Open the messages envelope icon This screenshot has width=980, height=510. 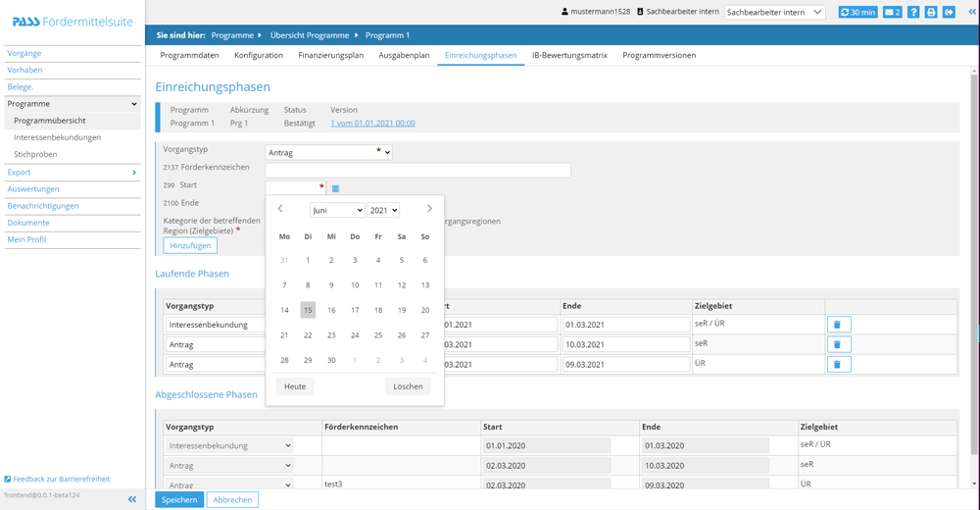892,12
